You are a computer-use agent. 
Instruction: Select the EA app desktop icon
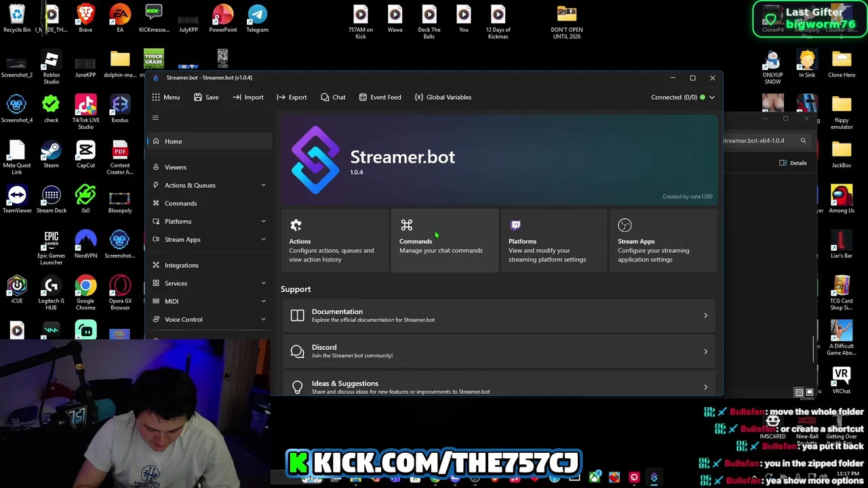pyautogui.click(x=120, y=18)
